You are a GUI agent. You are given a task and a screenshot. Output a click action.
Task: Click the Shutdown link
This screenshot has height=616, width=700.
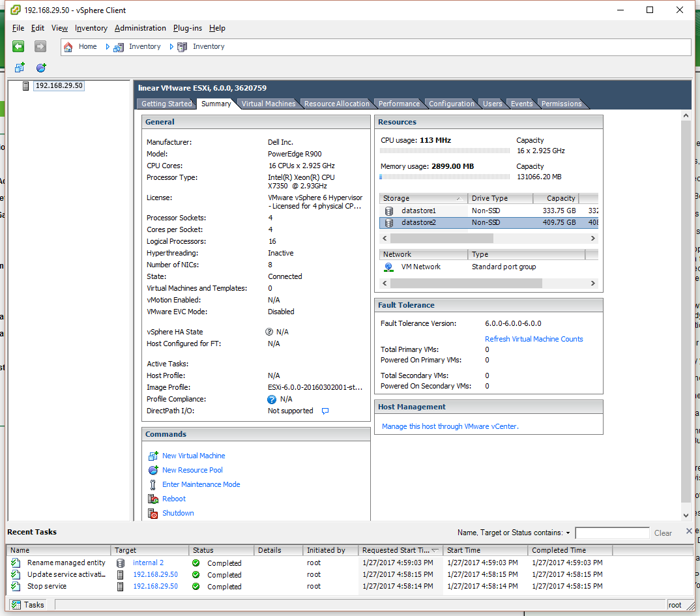tap(178, 514)
